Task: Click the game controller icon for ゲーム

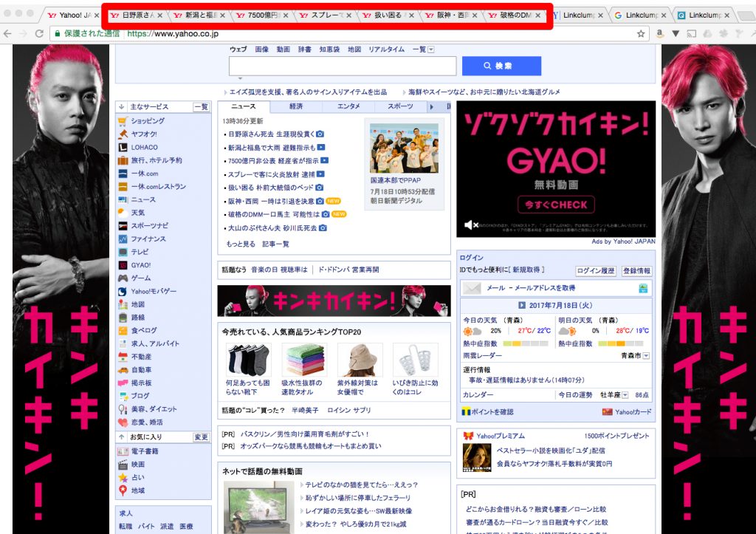Action: (x=123, y=278)
